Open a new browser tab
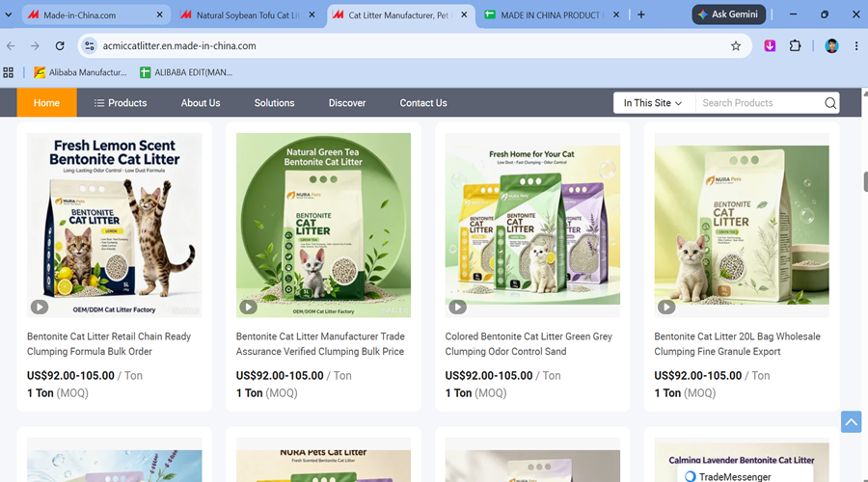This screenshot has width=868, height=482. point(641,14)
